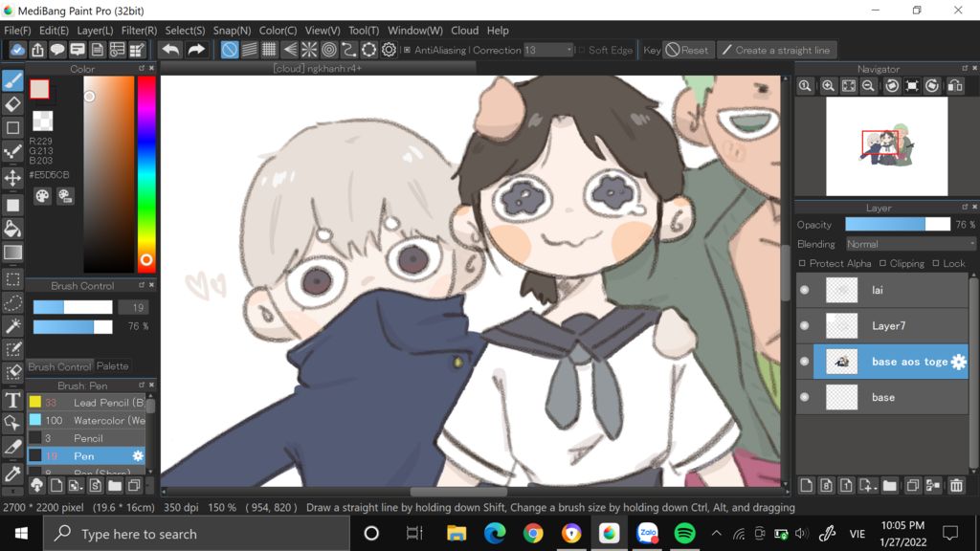Screen dimensions: 980x551
Task: Pick the Dot pen tool
Action: click(12, 152)
